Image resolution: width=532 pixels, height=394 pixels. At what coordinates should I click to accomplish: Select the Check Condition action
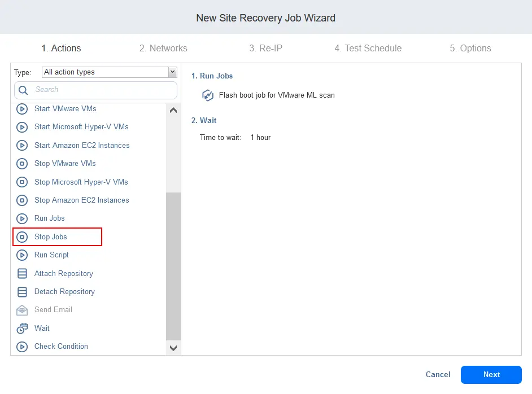click(x=61, y=347)
